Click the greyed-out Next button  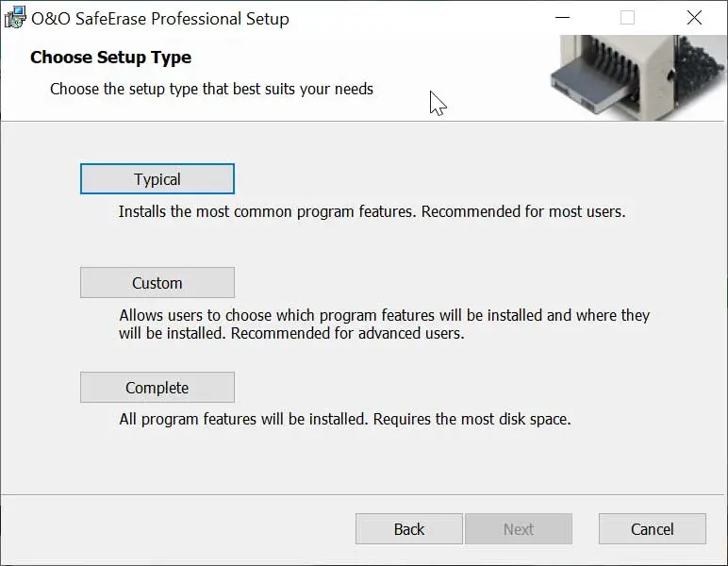pos(518,529)
